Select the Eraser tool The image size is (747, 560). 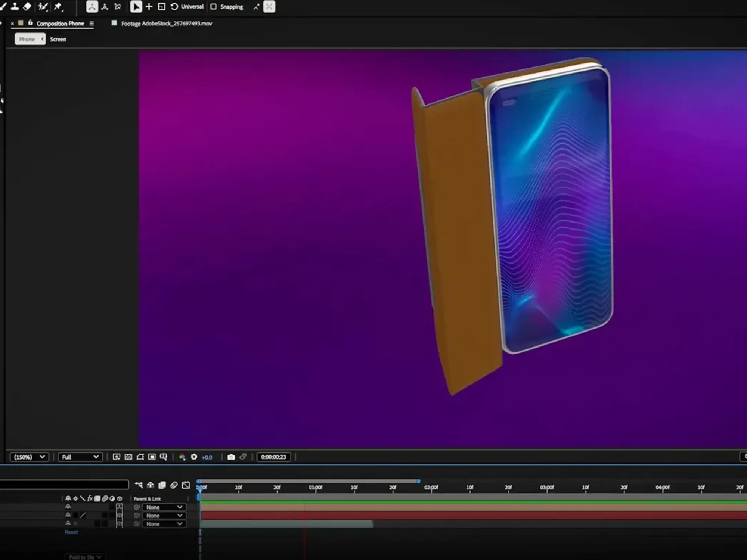point(27,6)
